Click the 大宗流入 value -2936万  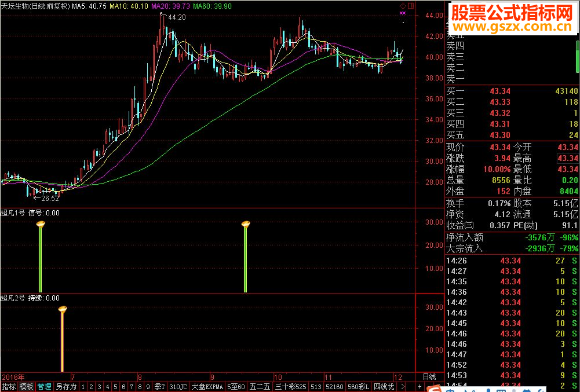coord(540,248)
